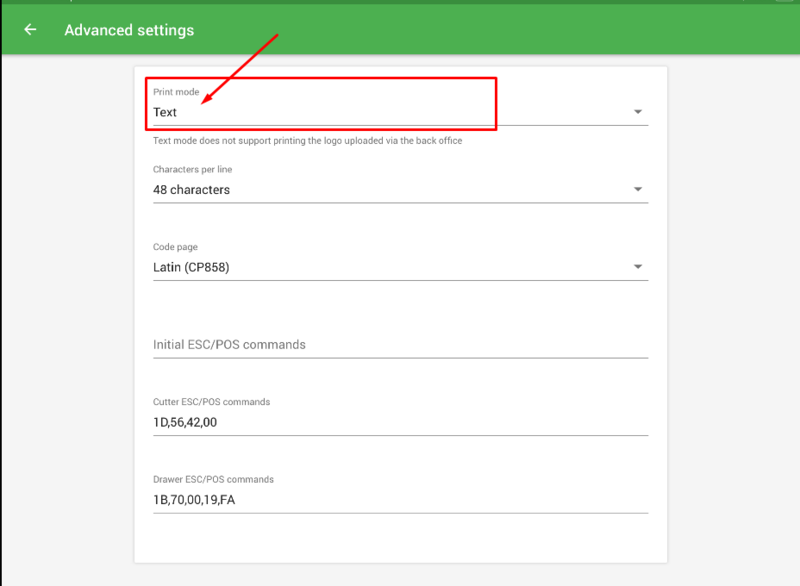Click the text mode logo warning note

307,141
